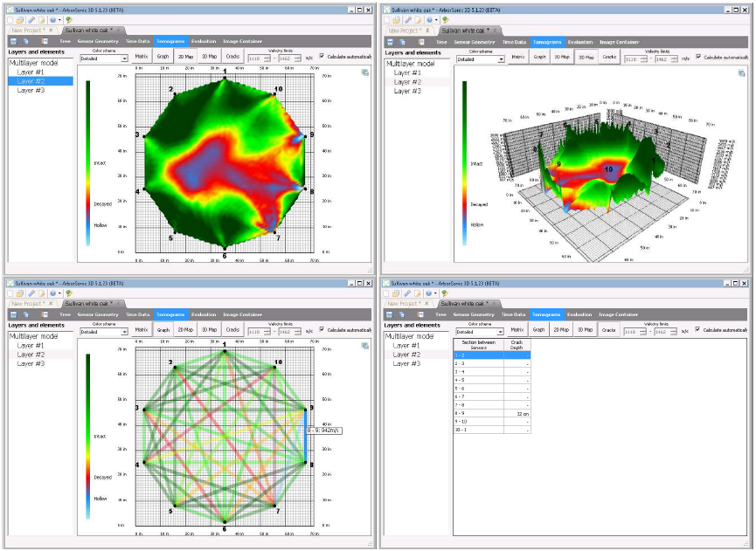The image size is (756, 551).
Task: Click the open folder icon in top-left window
Action: [x=21, y=18]
